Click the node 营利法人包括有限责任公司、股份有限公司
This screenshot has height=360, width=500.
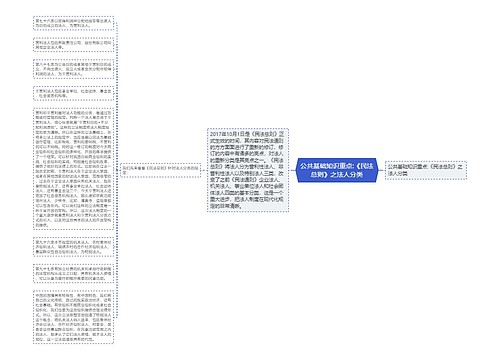pos(73,45)
